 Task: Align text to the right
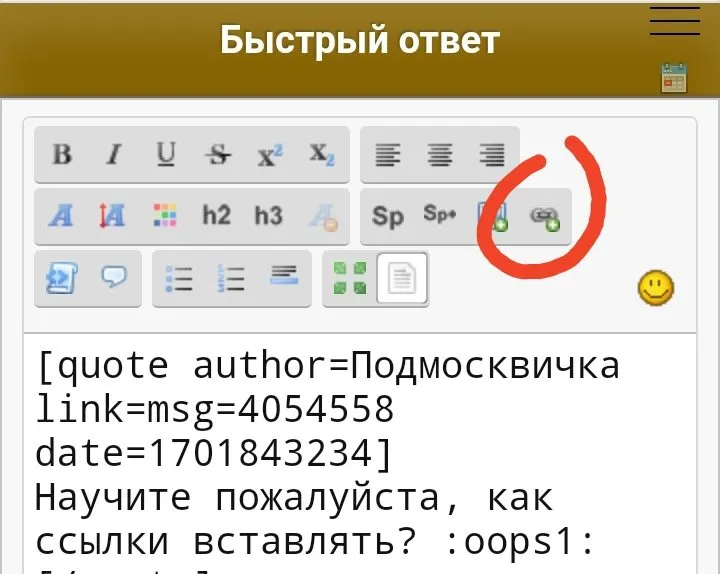[492, 154]
